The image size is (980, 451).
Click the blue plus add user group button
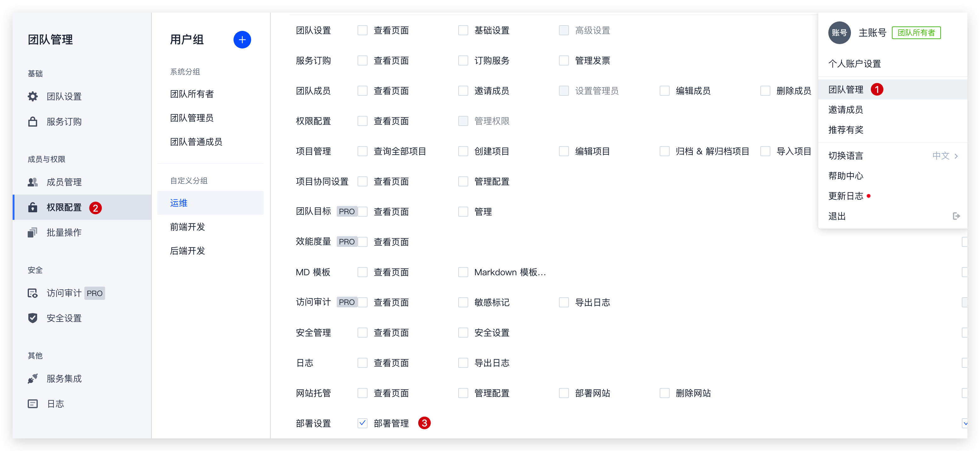click(242, 40)
